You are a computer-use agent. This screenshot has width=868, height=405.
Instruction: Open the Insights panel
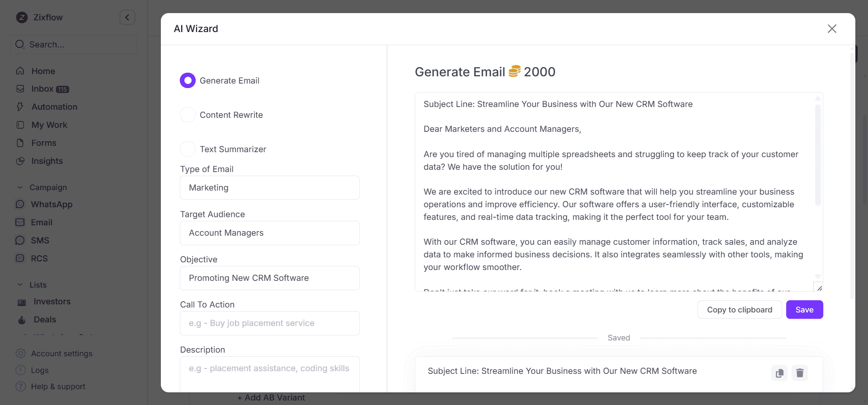[x=47, y=161]
